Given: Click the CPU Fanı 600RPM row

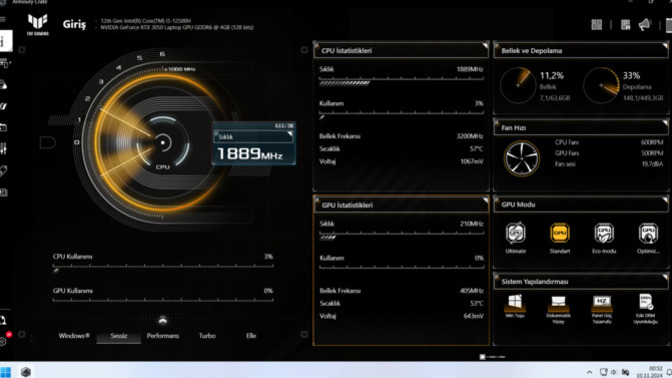Looking at the screenshot, I should (609, 142).
